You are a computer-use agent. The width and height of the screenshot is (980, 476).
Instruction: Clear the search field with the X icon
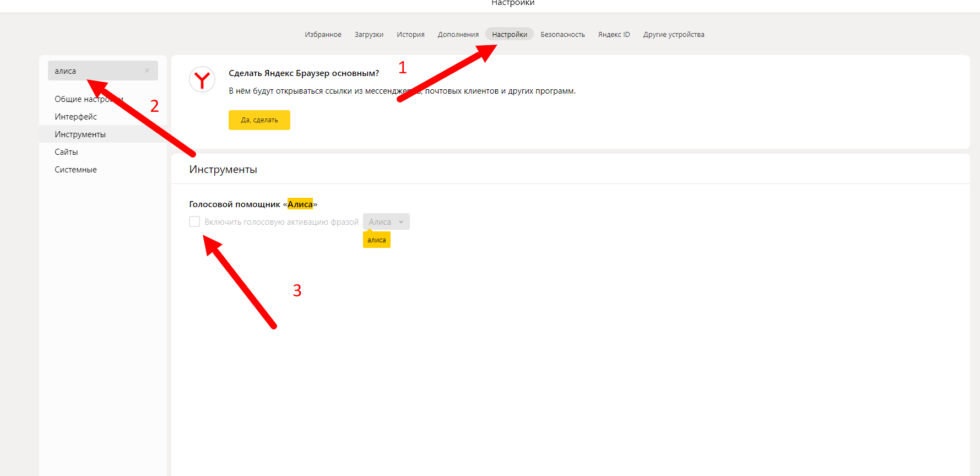pyautogui.click(x=147, y=71)
